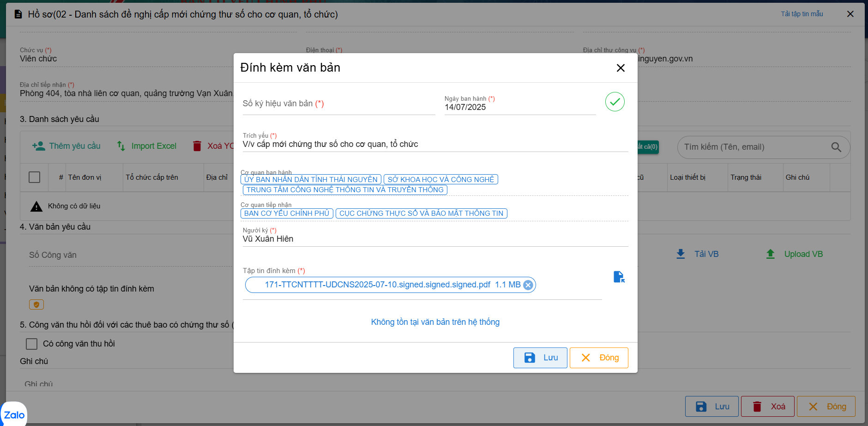Image resolution: width=868 pixels, height=426 pixels.
Task: Close the Đính kèm văn bản dialog
Action: 621,68
